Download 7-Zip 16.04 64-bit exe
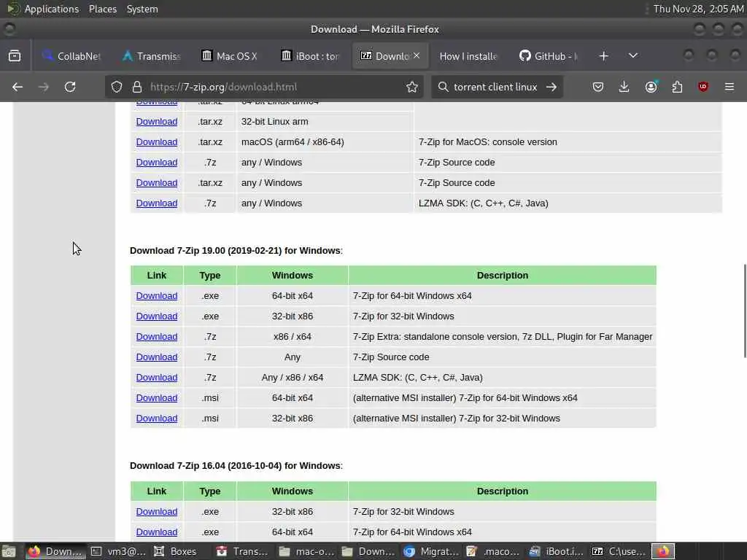 [157, 532]
